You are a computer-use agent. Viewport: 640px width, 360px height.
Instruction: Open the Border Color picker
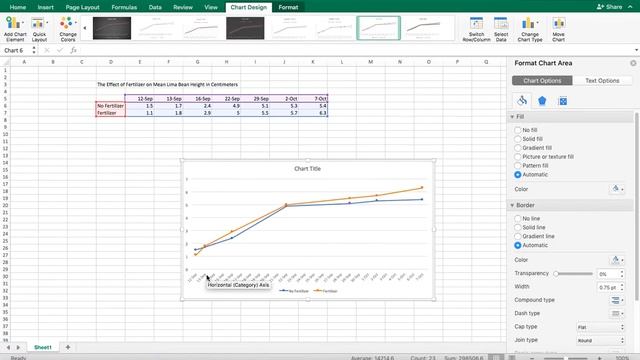[x=617, y=260]
